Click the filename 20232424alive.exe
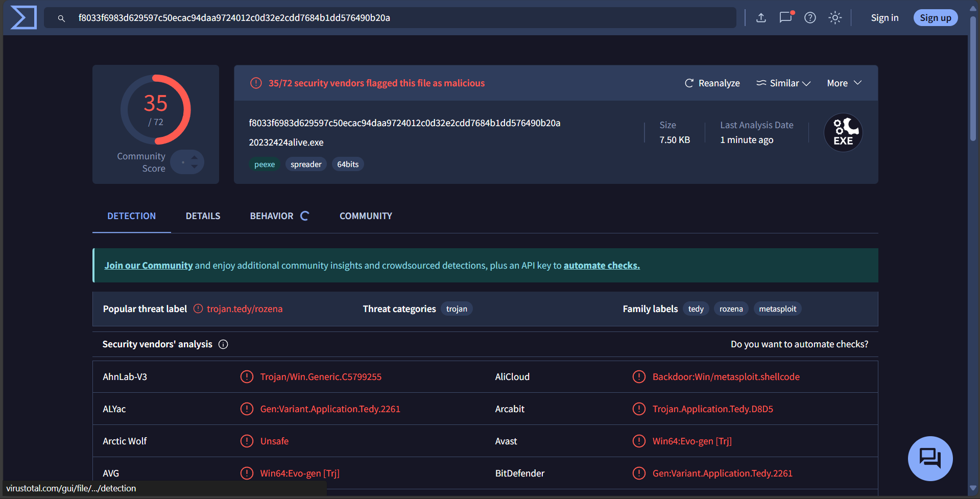The height and width of the screenshot is (499, 980). coord(286,142)
